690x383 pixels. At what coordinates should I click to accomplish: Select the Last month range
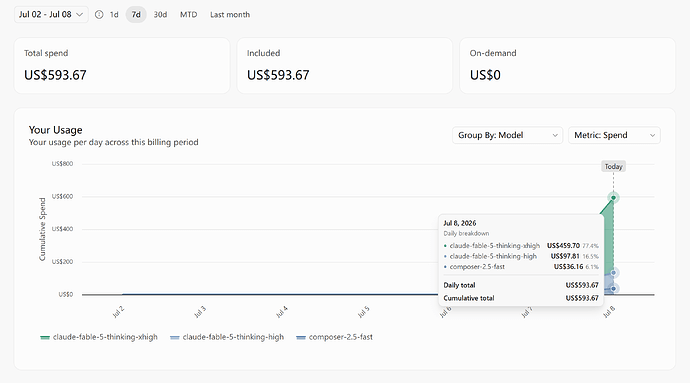pos(230,15)
